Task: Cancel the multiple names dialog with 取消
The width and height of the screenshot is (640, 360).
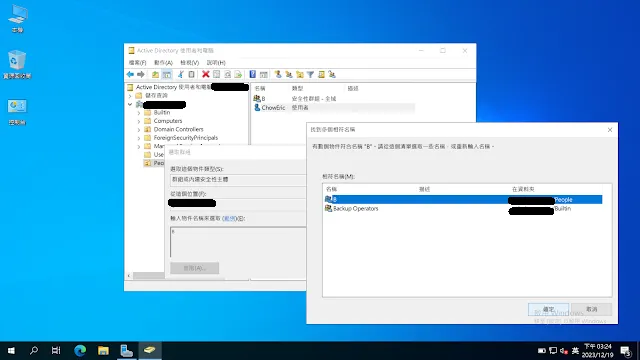Action: click(591, 309)
